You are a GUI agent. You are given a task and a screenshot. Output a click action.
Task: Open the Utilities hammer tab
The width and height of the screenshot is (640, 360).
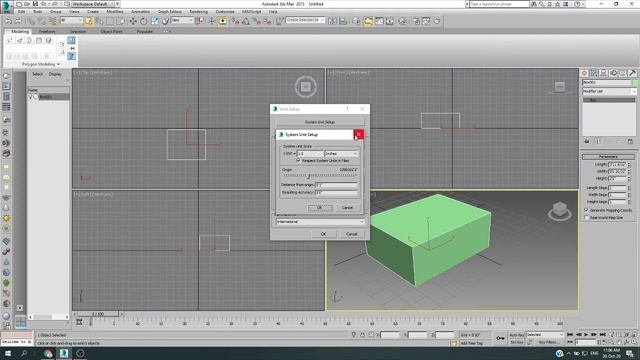tap(633, 73)
